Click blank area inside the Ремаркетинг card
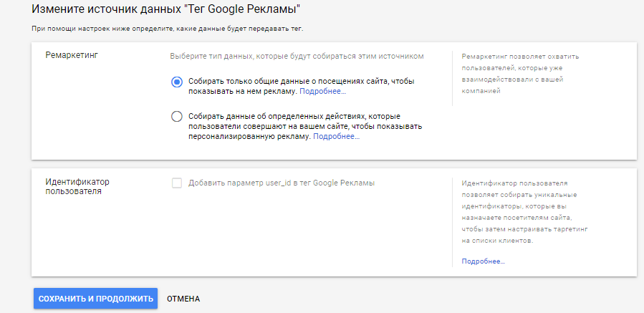This screenshot has width=644, height=313. (93, 122)
